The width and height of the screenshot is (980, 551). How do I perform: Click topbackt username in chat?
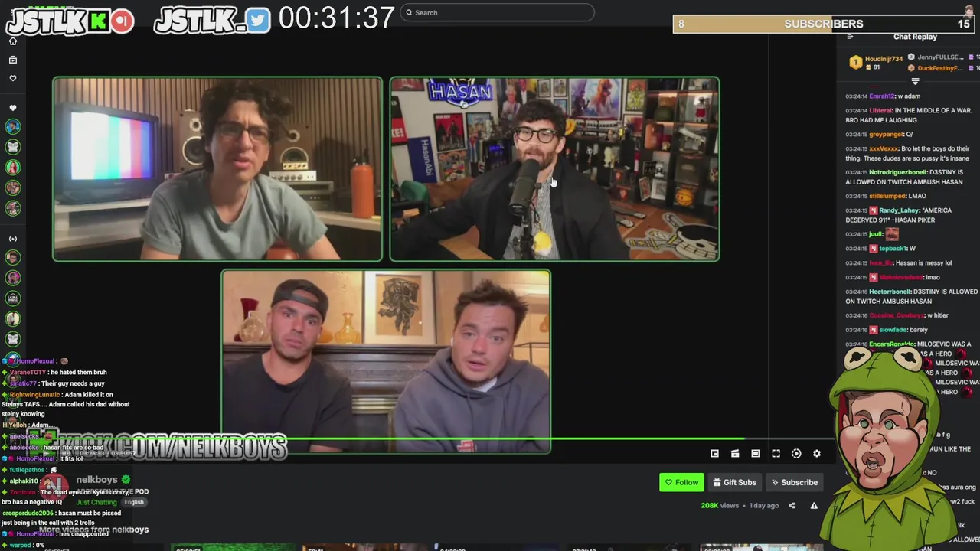coord(893,249)
